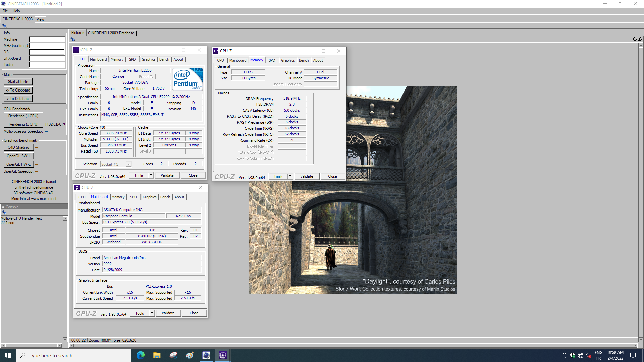The image size is (644, 362).
Task: Click the ENG FR language indicator
Action: pos(598,355)
